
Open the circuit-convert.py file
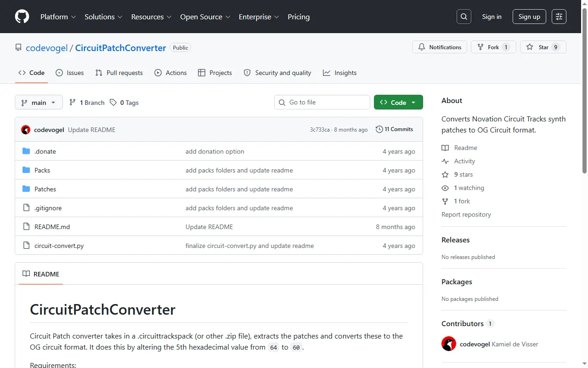(59, 246)
